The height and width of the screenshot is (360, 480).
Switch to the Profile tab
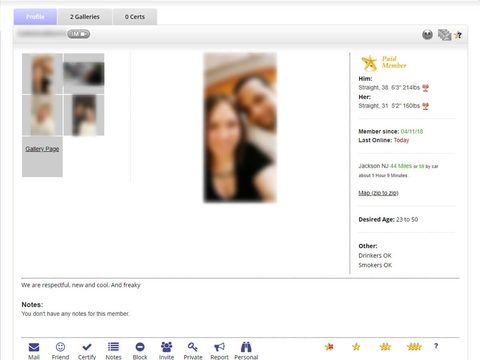35,17
